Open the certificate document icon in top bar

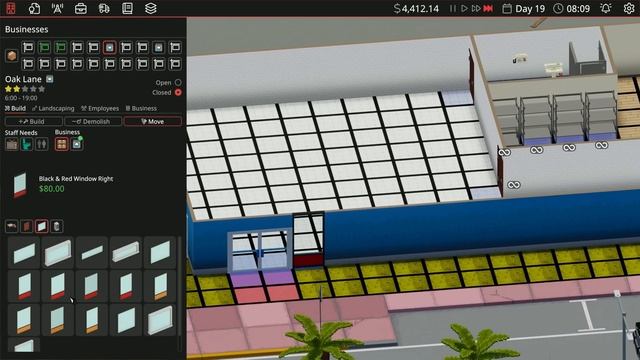pos(34,8)
